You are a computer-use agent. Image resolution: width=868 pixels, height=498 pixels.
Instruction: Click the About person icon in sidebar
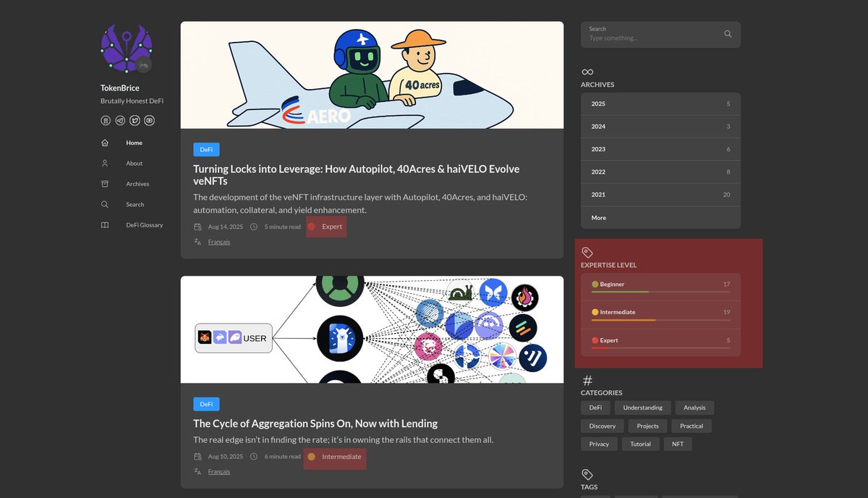click(105, 164)
